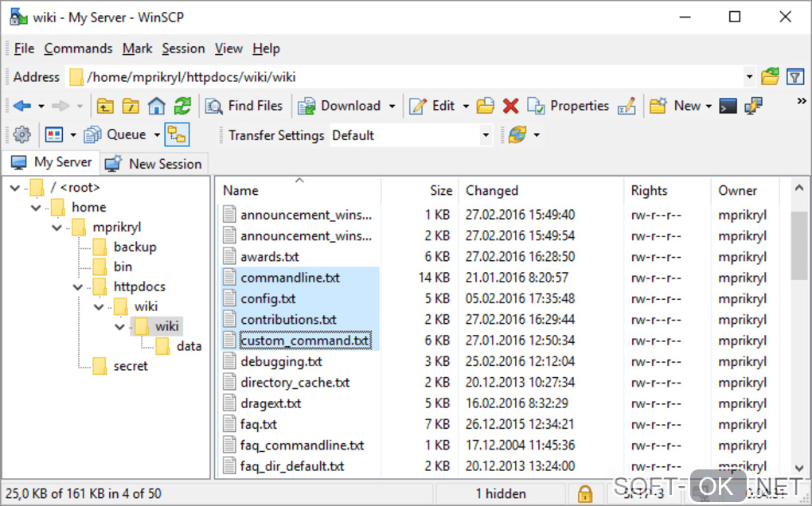
Task: Click the vertical scrollbar thumb in file list
Action: (x=799, y=245)
